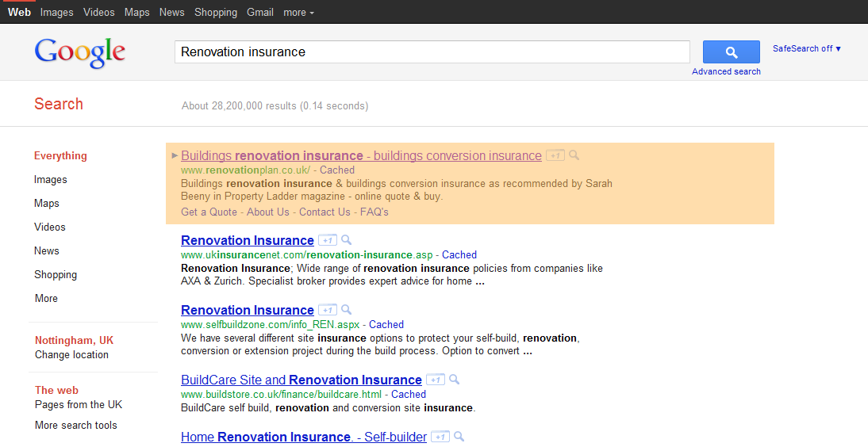Viewport: 868px width, 447px height.
Task: Expand More search tools
Action: 76,426
